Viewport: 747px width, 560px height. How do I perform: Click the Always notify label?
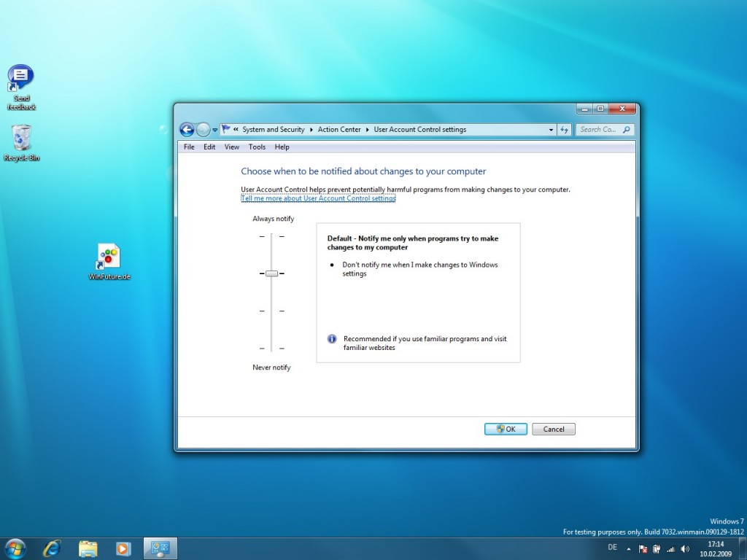(273, 219)
